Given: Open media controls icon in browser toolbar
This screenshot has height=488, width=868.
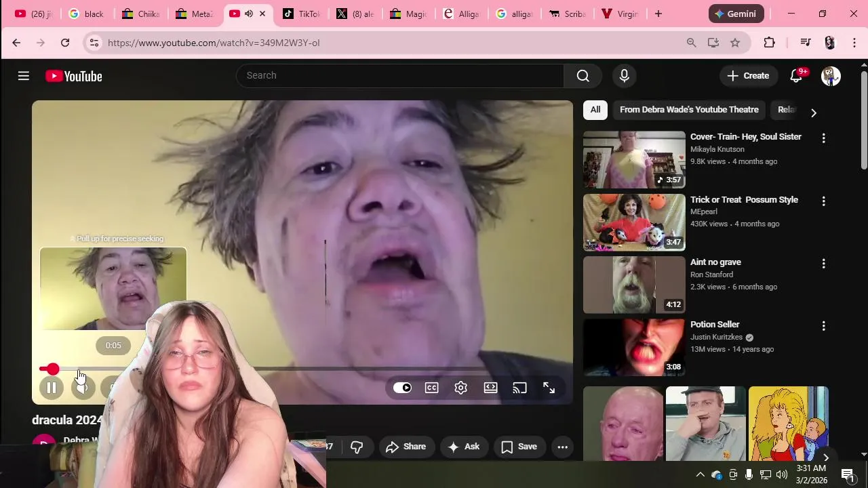Looking at the screenshot, I should point(805,43).
